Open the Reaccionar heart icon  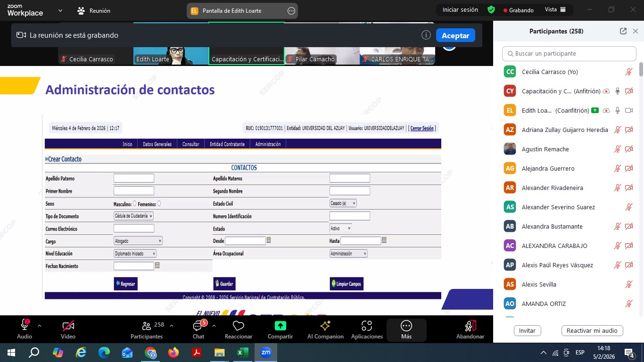point(238,326)
